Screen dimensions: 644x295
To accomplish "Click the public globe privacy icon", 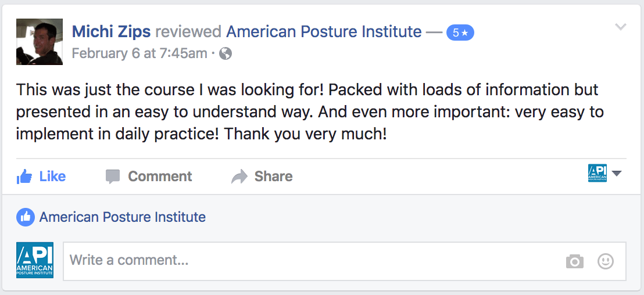I will click(x=226, y=54).
